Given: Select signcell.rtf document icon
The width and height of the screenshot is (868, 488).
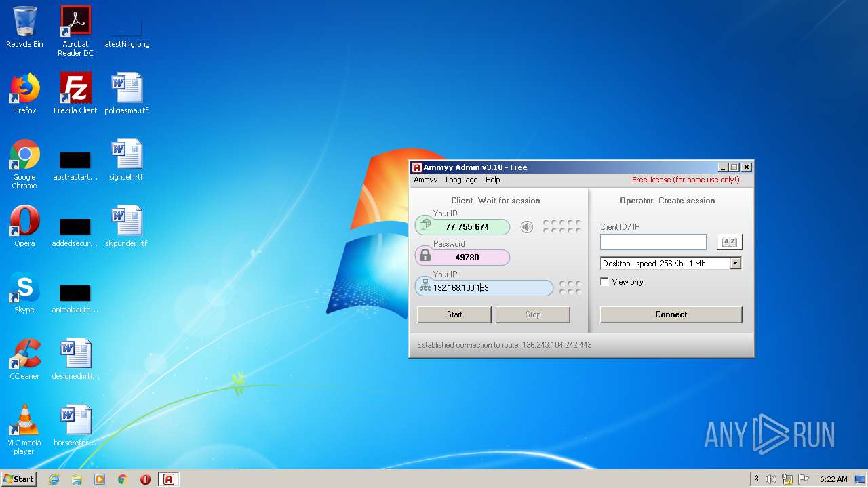Looking at the screenshot, I should pos(126,160).
